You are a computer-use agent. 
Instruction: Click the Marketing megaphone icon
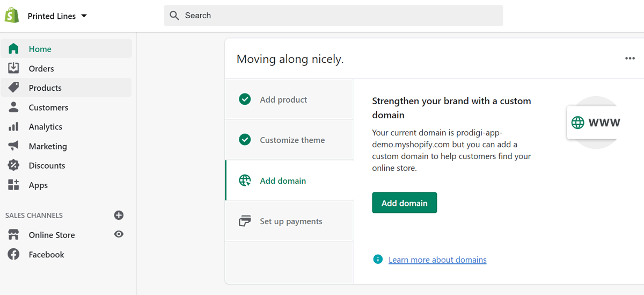click(x=13, y=146)
